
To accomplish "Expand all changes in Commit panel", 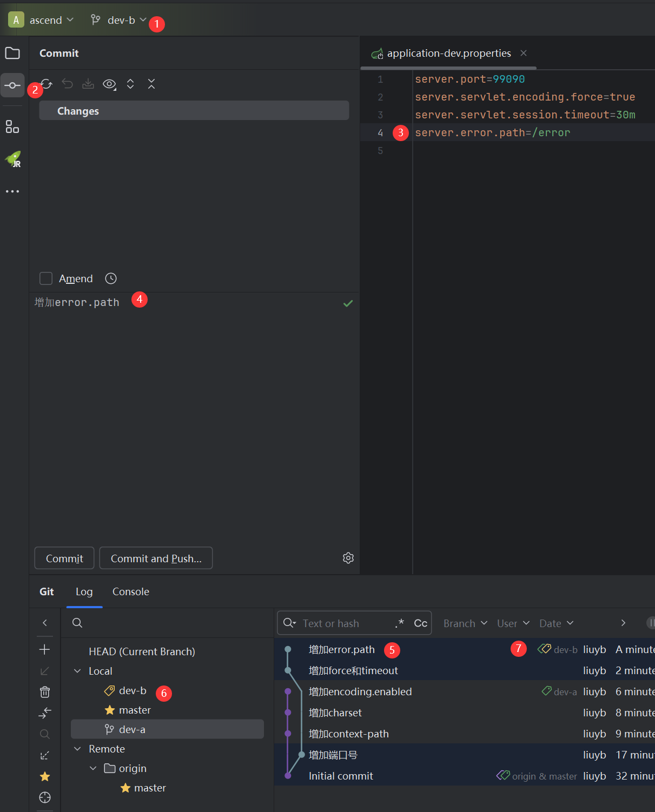I will (x=130, y=84).
